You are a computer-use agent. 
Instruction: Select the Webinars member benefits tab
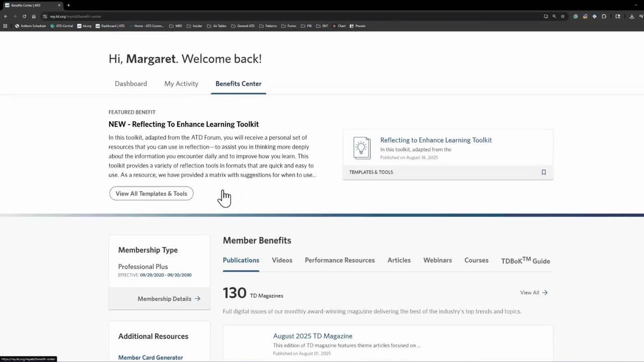point(438,260)
